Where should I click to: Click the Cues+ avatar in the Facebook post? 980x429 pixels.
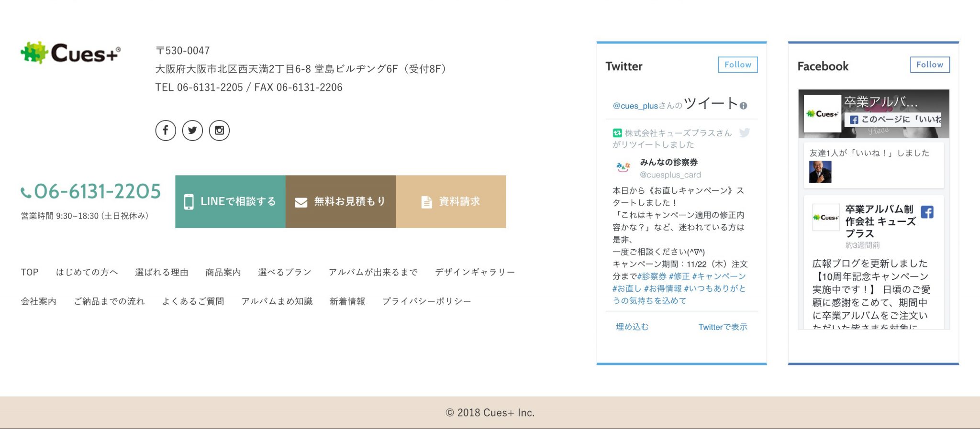click(826, 217)
